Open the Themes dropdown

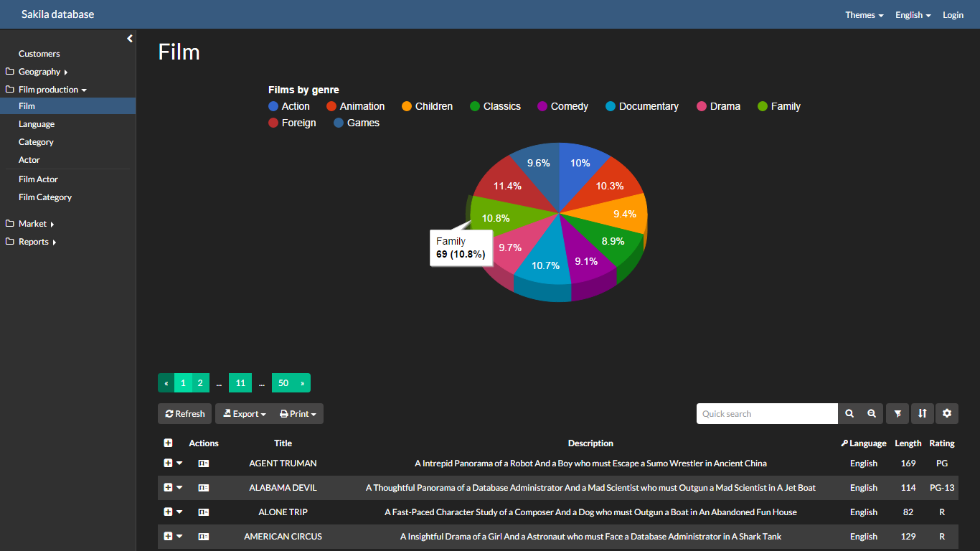[864, 15]
